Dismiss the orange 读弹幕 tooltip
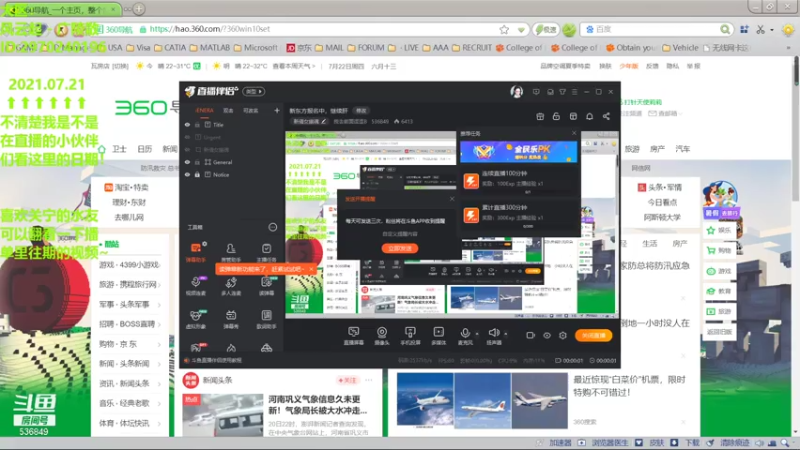 [311, 269]
